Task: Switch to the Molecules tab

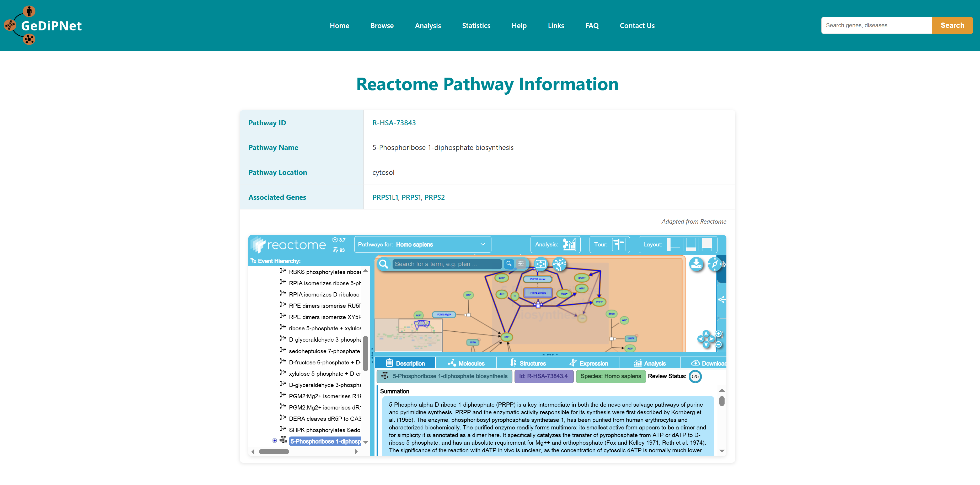Action: coord(466,363)
